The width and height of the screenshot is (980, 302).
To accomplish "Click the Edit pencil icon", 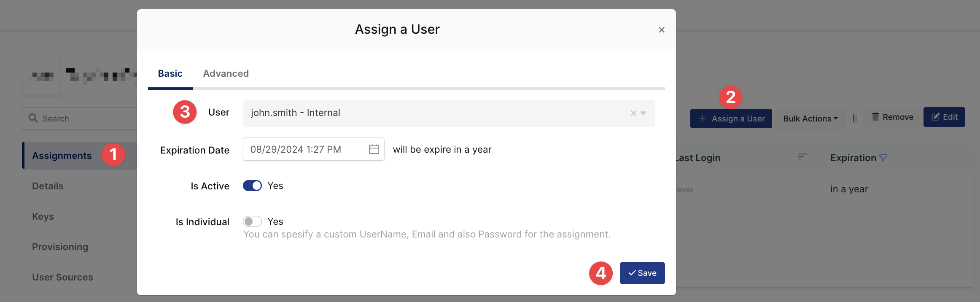I will 935,117.
